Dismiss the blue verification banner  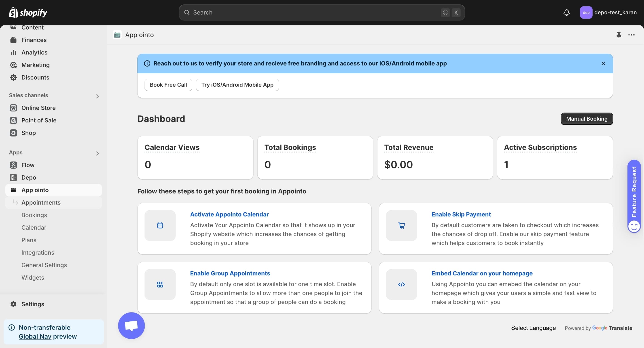(x=603, y=63)
